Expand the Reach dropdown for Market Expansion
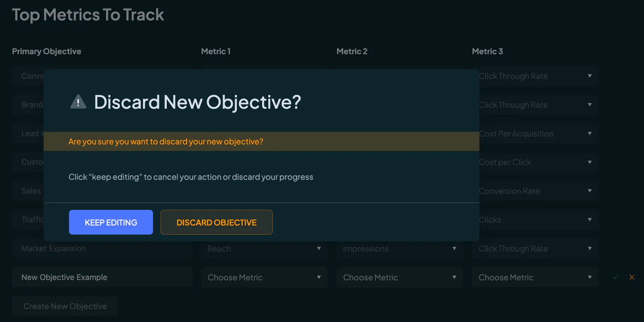 tap(264, 249)
